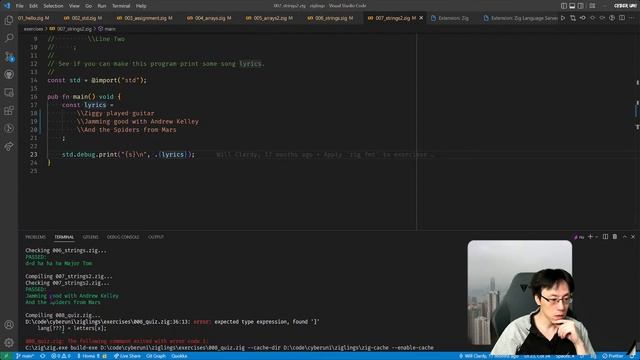The width and height of the screenshot is (640, 360).
Task: Click the exercises folder breadcrumb
Action: coord(33,29)
